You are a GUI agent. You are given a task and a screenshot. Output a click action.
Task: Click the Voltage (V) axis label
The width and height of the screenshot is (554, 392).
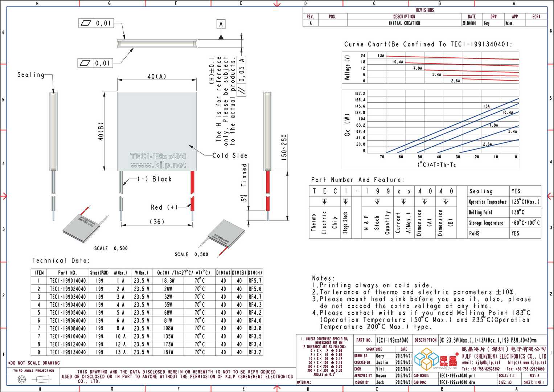click(x=347, y=68)
